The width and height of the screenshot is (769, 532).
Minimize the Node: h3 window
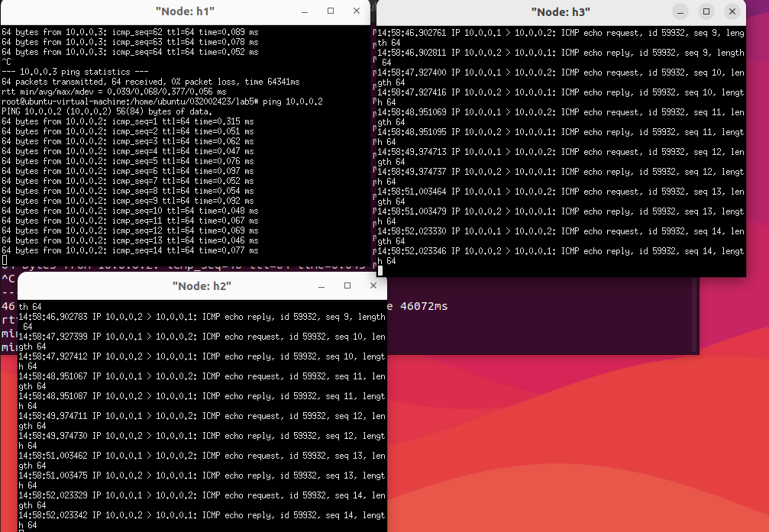click(680, 11)
